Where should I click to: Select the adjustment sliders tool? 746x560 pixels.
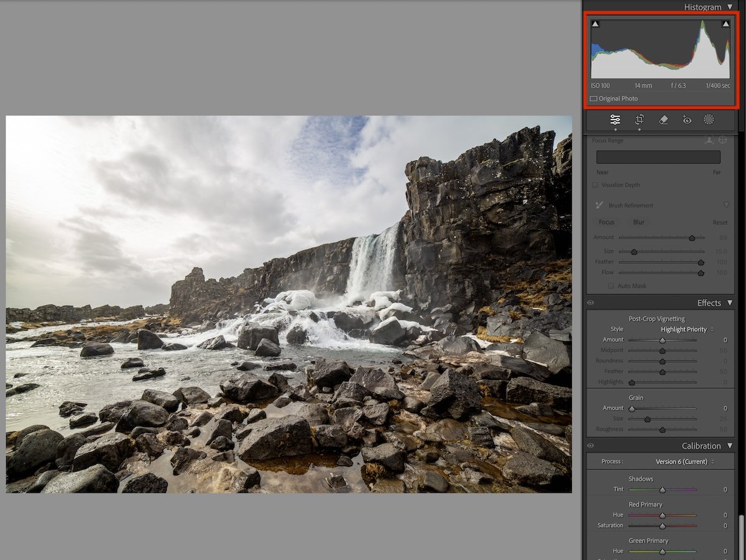click(x=615, y=120)
